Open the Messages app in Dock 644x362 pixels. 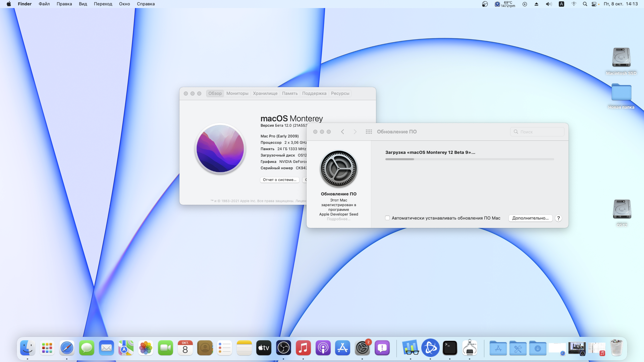pyautogui.click(x=87, y=348)
